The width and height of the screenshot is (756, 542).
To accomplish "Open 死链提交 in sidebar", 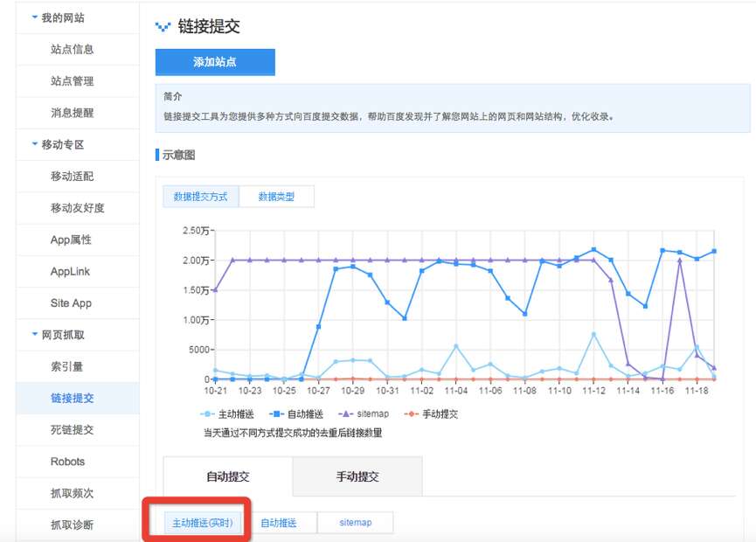I will point(72,430).
